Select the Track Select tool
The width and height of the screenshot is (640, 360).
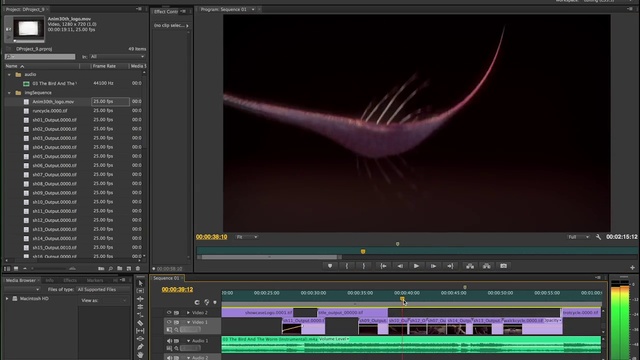140,291
